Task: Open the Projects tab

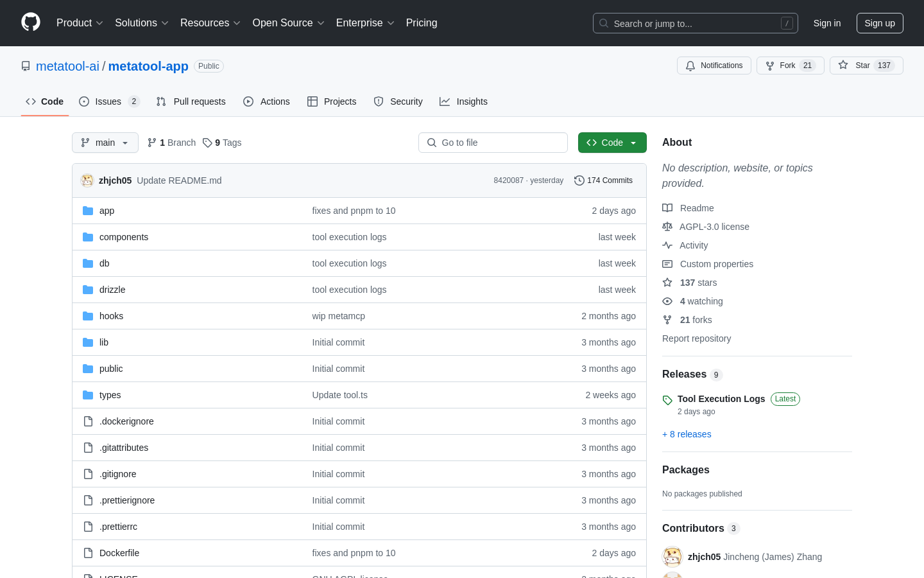Action: click(x=332, y=101)
